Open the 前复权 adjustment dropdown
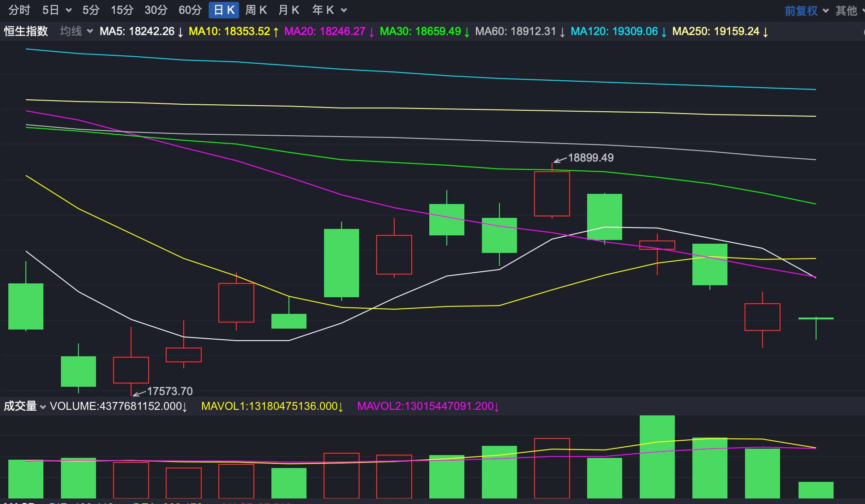The width and height of the screenshot is (865, 504). [806, 11]
